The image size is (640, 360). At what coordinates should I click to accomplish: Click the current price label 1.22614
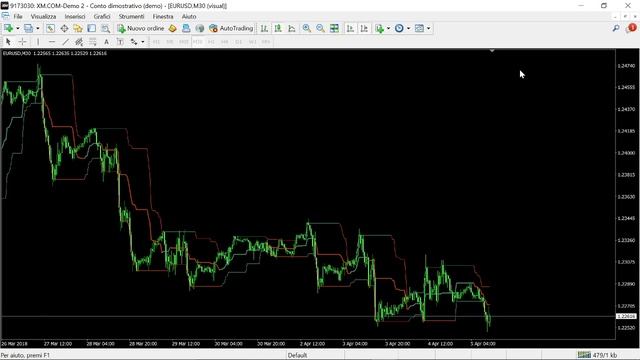point(626,316)
